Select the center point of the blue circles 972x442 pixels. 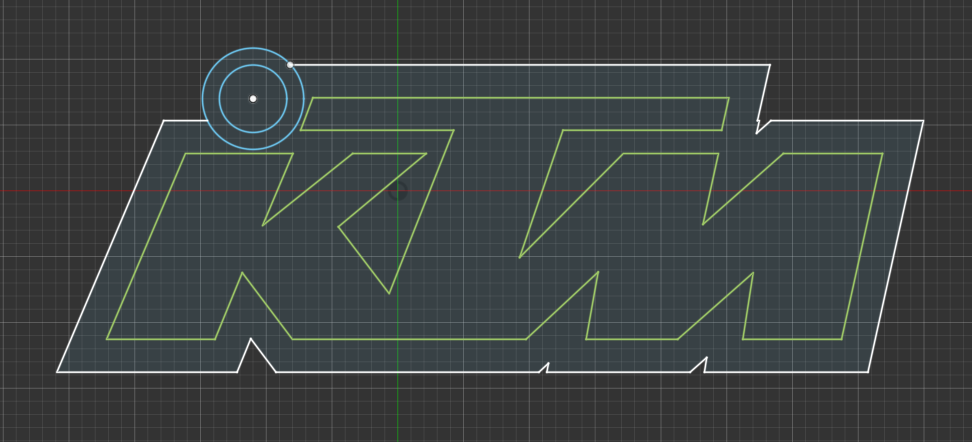pos(253,99)
